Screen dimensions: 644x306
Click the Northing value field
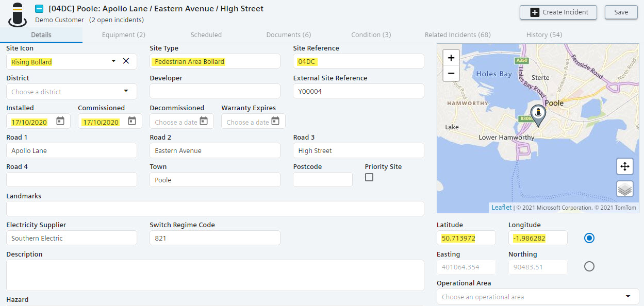point(538,267)
